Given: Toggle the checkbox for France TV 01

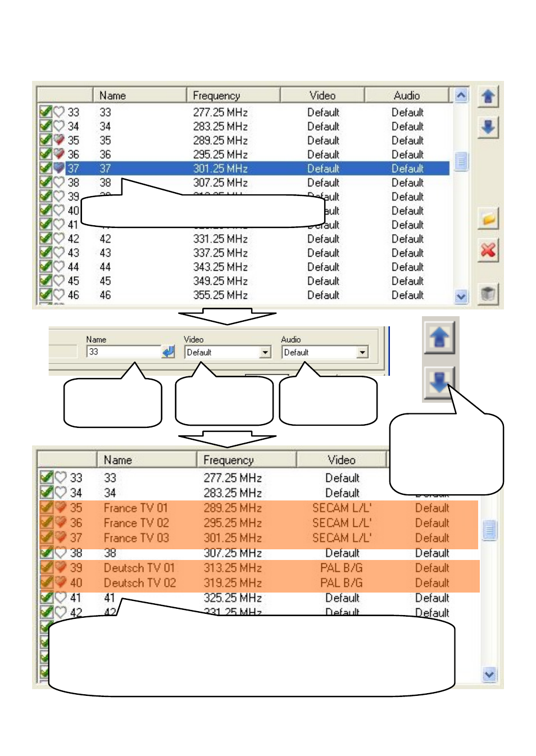Looking at the screenshot, I should (47, 507).
